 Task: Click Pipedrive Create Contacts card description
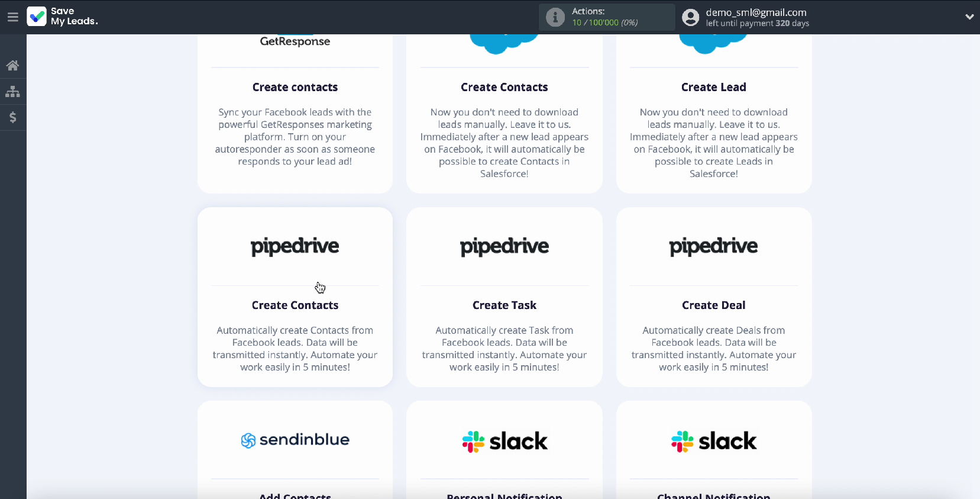click(x=295, y=349)
